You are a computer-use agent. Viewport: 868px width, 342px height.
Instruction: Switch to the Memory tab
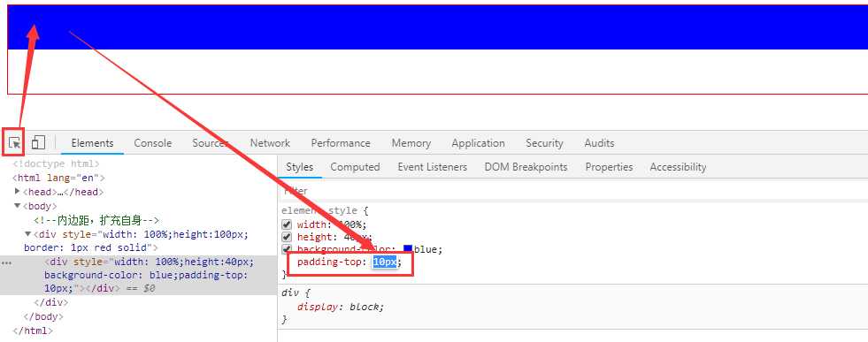(x=411, y=142)
